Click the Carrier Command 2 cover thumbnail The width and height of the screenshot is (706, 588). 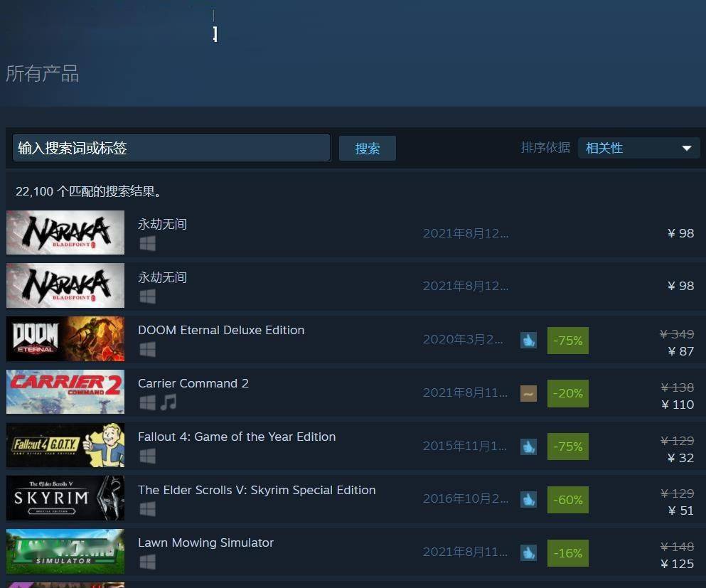point(65,392)
